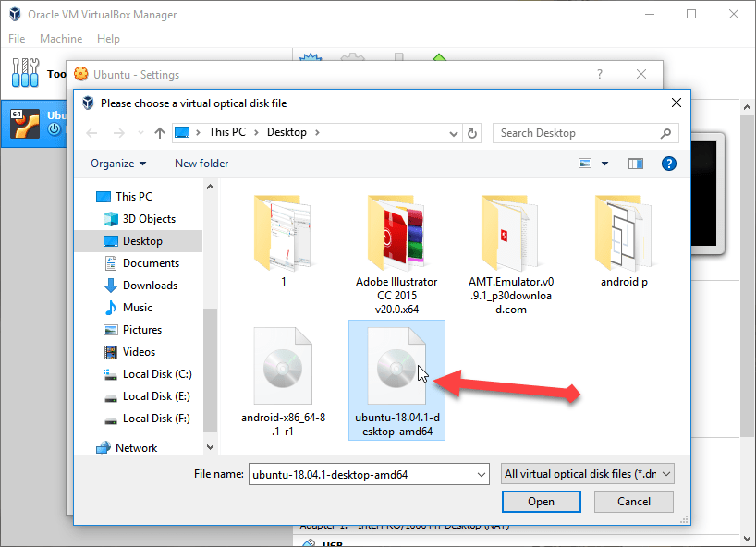This screenshot has width=756, height=547.
Task: Click the Refresh address bar icon
Action: [472, 133]
